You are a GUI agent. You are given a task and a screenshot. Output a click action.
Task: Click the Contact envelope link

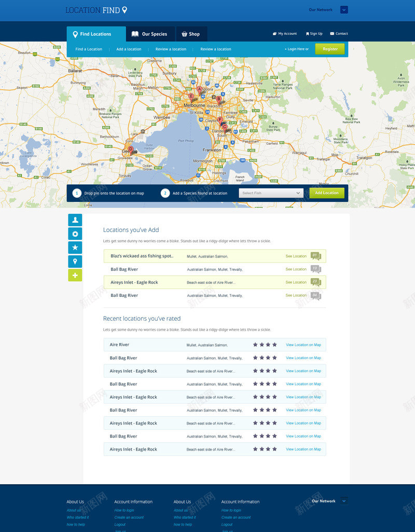pos(339,34)
